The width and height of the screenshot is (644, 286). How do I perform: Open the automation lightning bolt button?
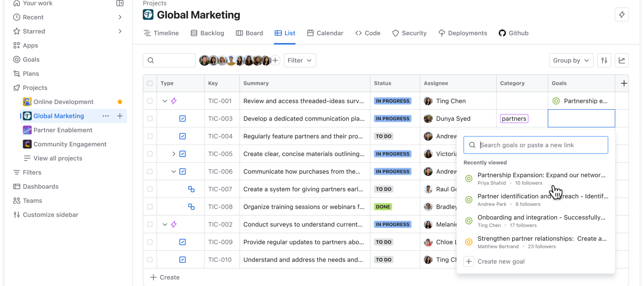(x=622, y=15)
